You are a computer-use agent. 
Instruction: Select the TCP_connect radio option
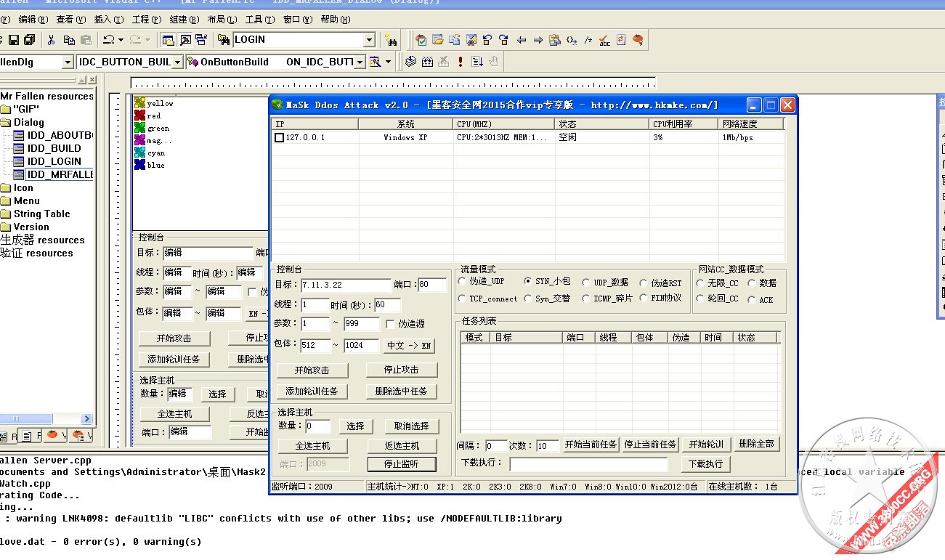point(463,299)
